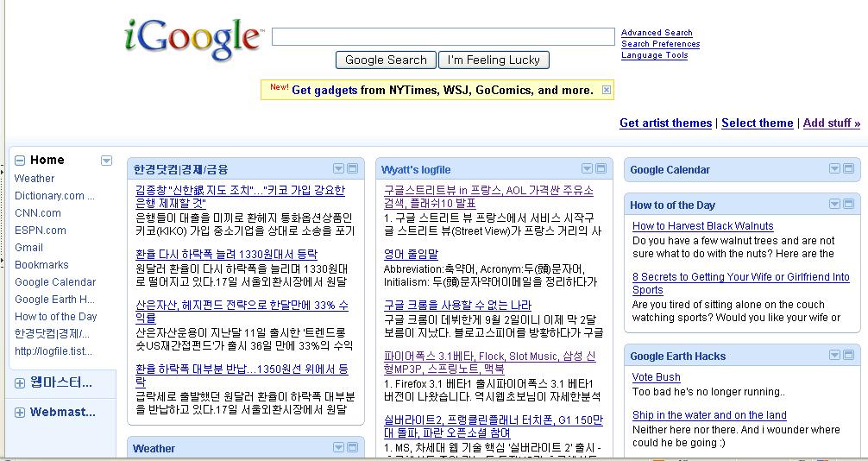Open the Weather gadget title
This screenshot has width=868, height=461.
(x=154, y=448)
